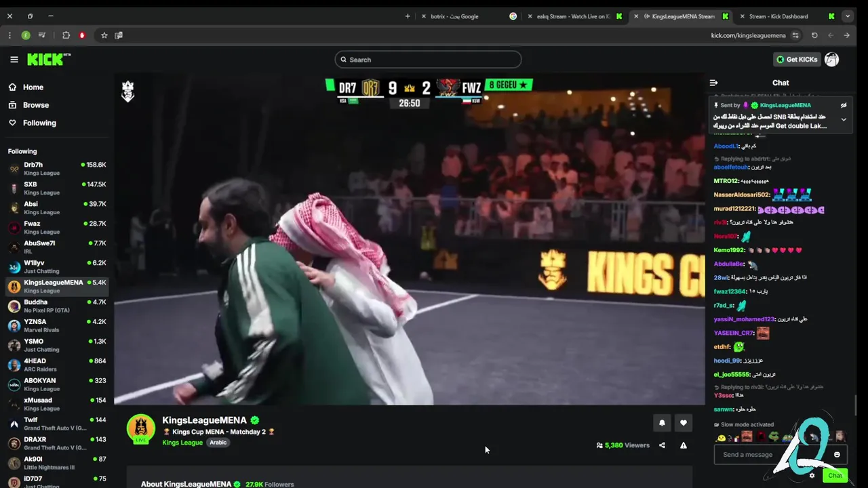This screenshot has height=488, width=868.
Task: Open the Kick hamburger sidebar menu
Action: coord(14,60)
